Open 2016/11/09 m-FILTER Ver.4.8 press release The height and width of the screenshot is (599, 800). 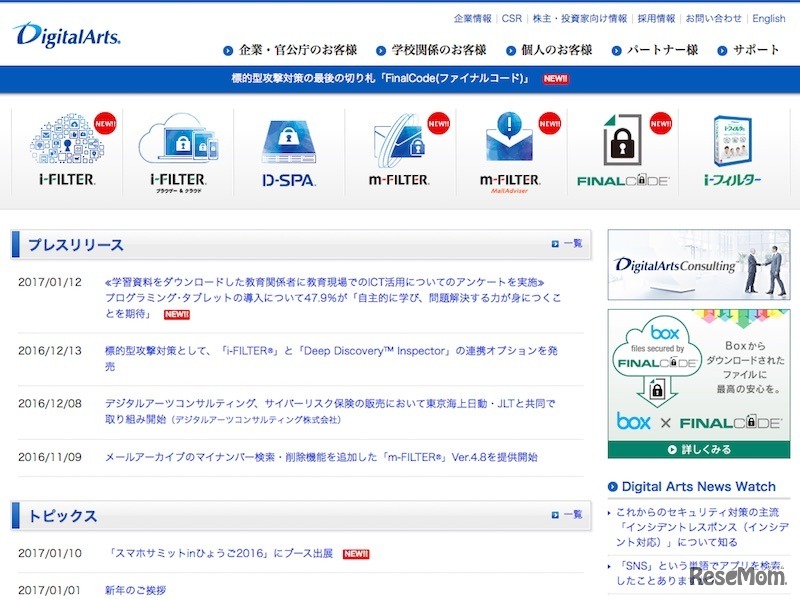tap(321, 457)
